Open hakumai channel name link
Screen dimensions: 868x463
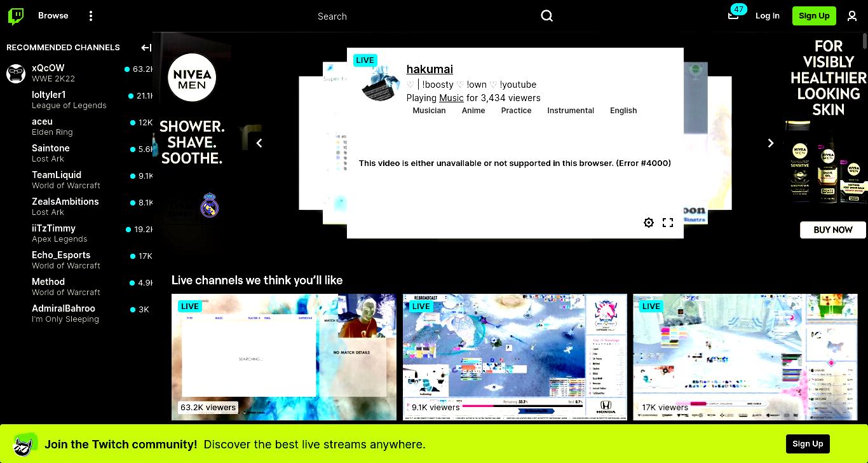tap(430, 69)
